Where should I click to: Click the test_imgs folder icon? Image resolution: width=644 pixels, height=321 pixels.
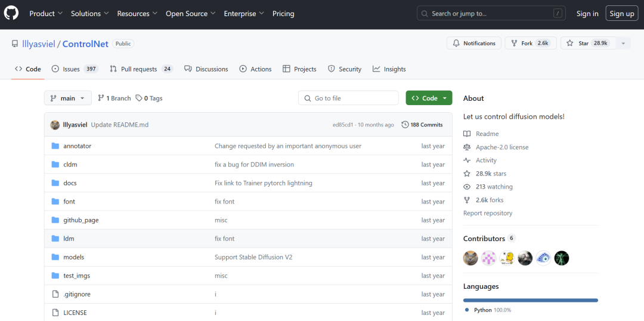(x=55, y=276)
